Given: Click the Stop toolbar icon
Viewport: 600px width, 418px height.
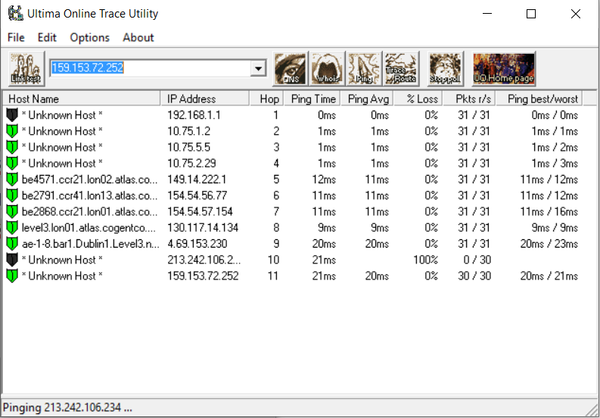Looking at the screenshot, I should [446, 68].
